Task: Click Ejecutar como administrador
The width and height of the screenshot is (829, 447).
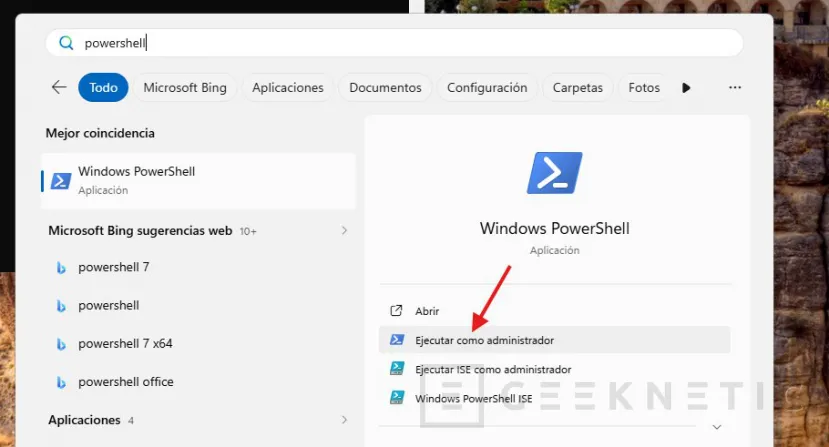Action: click(x=555, y=340)
